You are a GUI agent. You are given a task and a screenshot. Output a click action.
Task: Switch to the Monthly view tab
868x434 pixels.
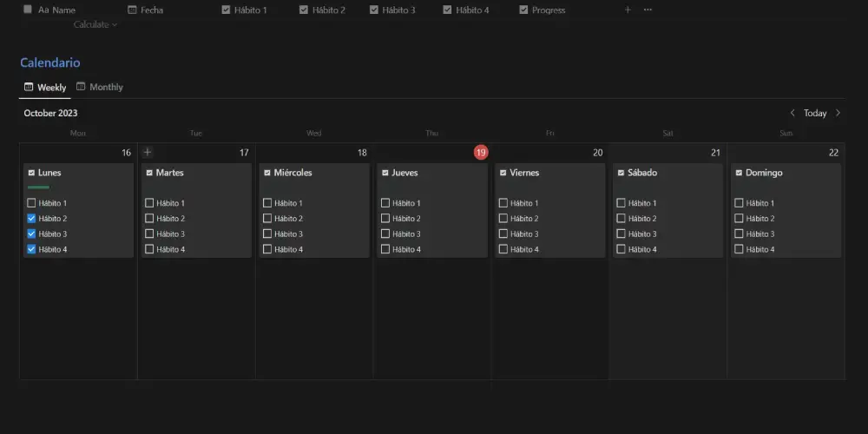click(100, 87)
